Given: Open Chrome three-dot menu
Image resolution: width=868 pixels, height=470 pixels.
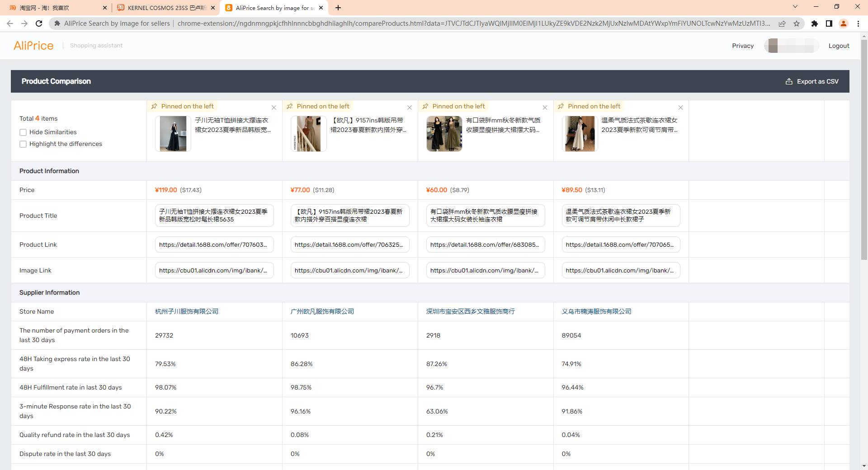Looking at the screenshot, I should tap(858, 23).
